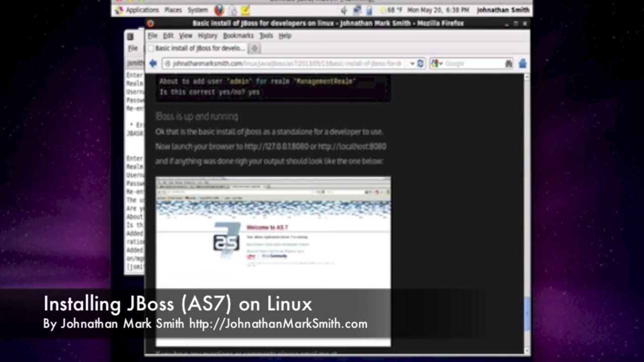
Task: Launch Firefox from the panel launcher icon
Action: click(x=219, y=10)
